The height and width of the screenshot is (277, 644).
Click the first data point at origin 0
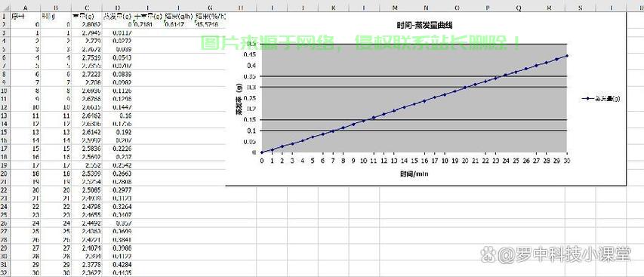(262, 152)
